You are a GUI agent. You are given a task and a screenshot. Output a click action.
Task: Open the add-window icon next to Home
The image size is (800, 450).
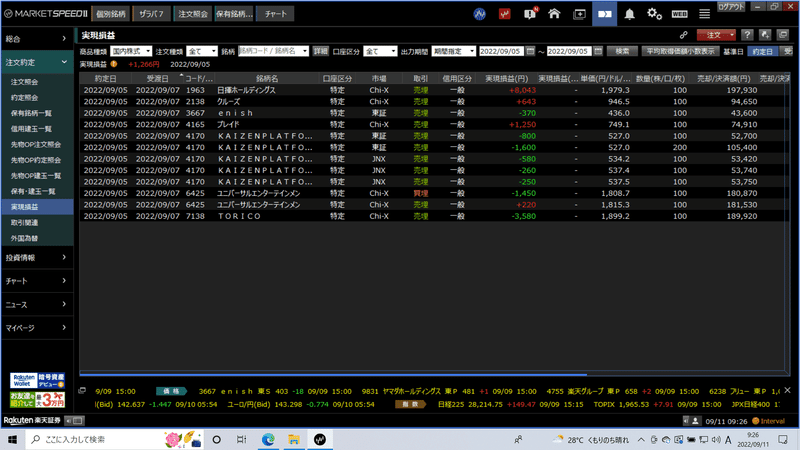point(580,14)
